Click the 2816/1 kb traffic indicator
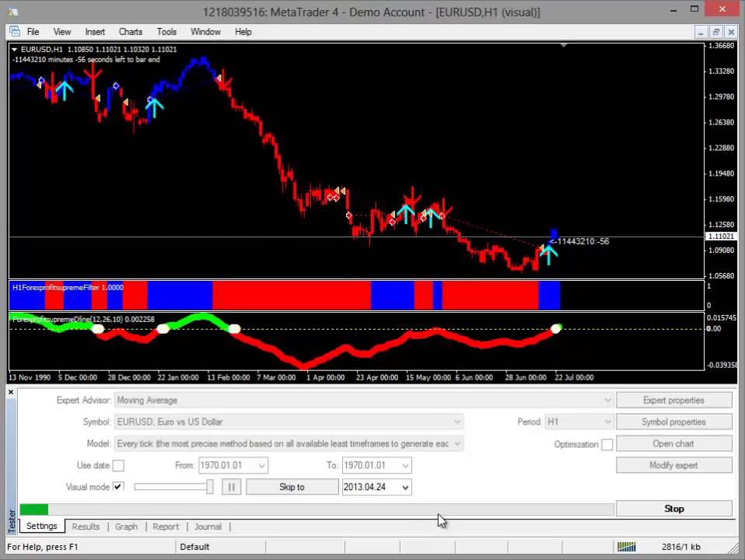This screenshot has height=560, width=745. point(681,547)
